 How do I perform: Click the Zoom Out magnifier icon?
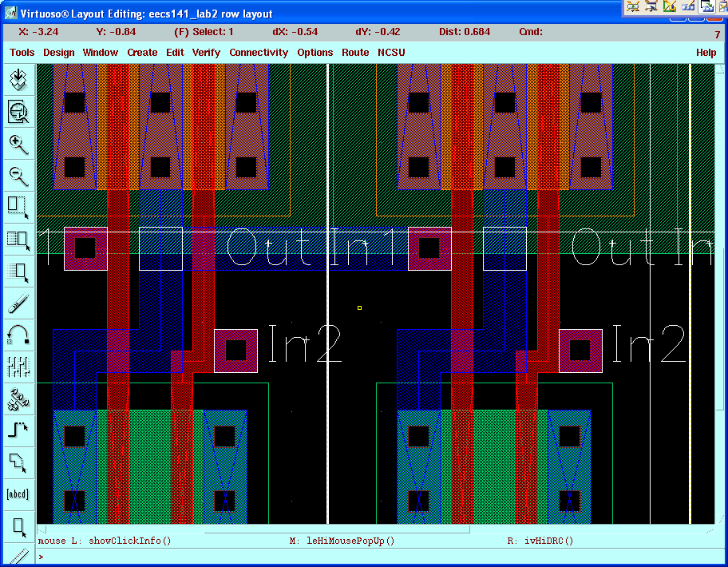click(18, 176)
